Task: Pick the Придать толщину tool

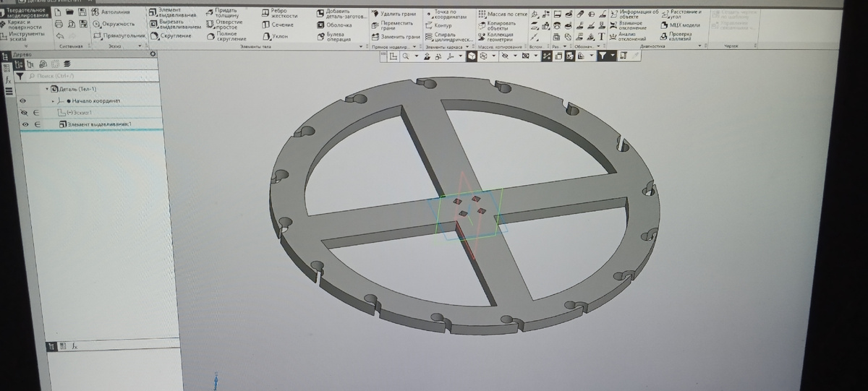Action: tap(224, 13)
